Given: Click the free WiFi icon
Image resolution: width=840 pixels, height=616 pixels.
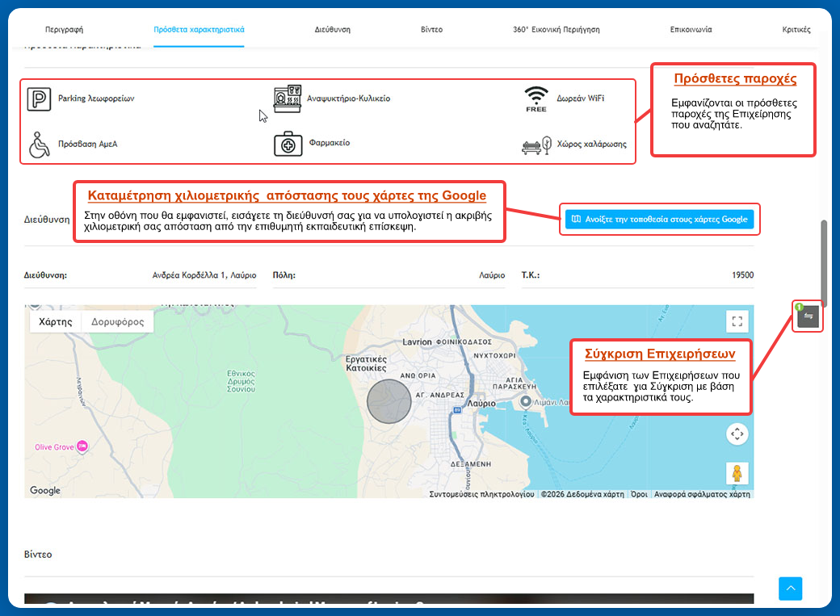Looking at the screenshot, I should 535,99.
